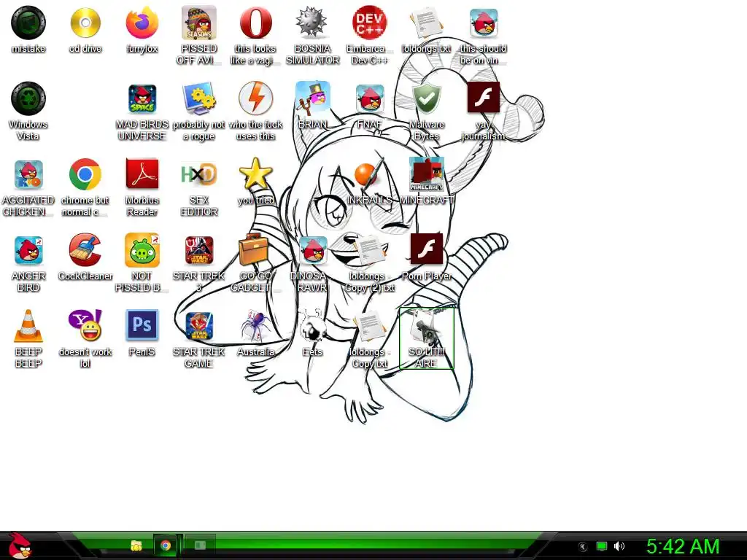Select the 'AGGITATED CHICKEN' Rio icon
The image size is (747, 560).
tap(28, 174)
